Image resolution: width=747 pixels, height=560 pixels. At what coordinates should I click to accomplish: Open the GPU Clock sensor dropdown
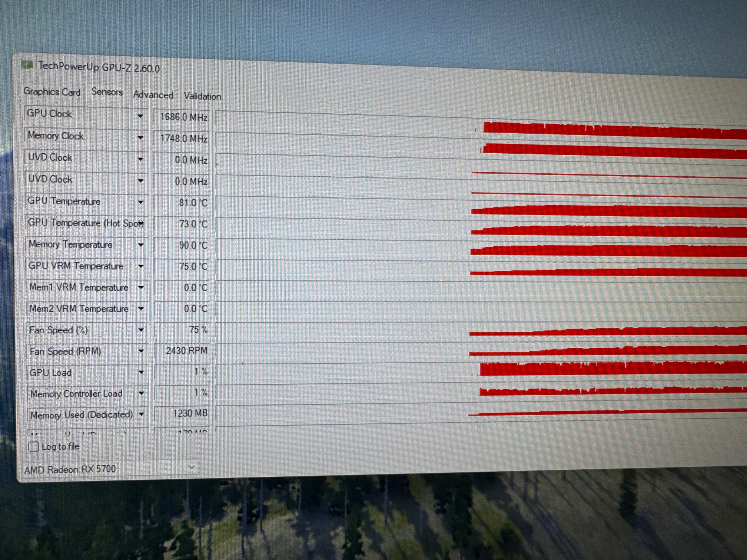(140, 116)
